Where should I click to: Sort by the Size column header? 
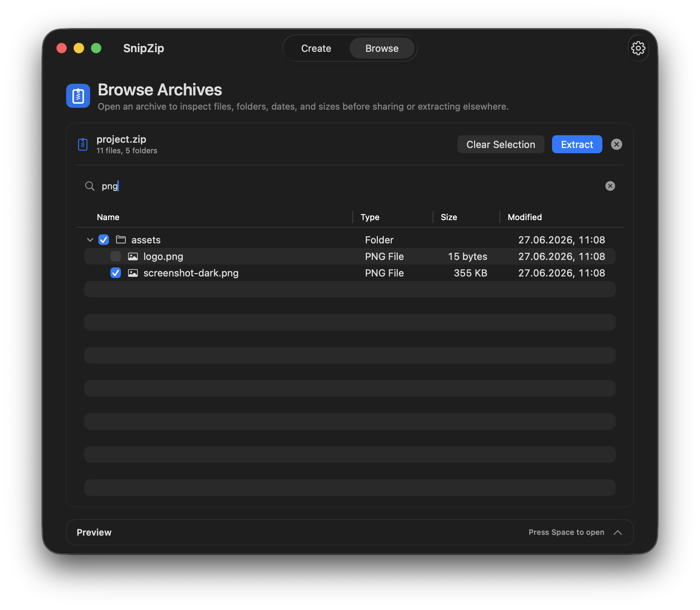pyautogui.click(x=449, y=217)
